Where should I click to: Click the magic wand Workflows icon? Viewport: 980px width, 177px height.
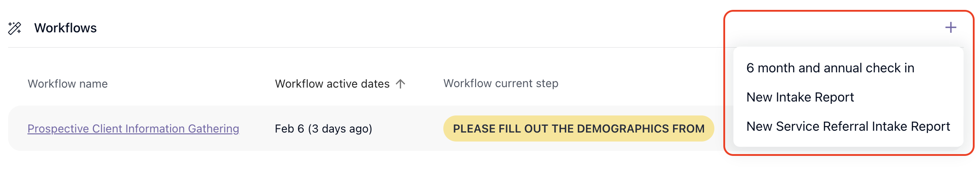pyautogui.click(x=15, y=28)
